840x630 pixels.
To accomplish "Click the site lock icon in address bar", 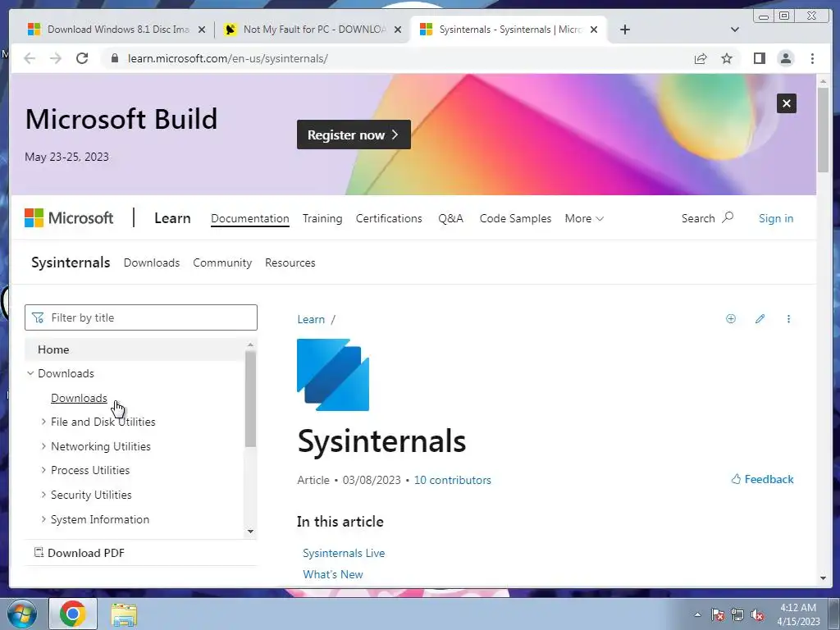I will click(114, 58).
